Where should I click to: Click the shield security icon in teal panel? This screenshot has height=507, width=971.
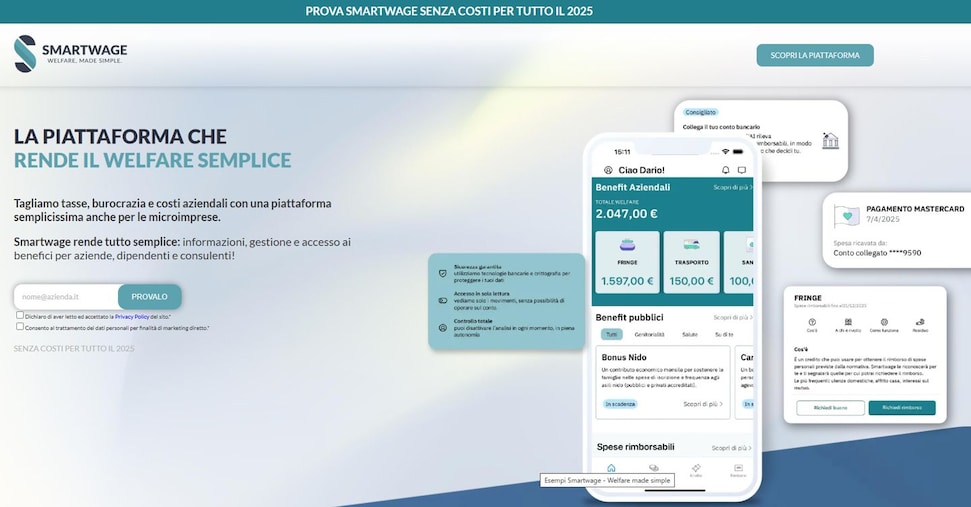pyautogui.click(x=442, y=272)
